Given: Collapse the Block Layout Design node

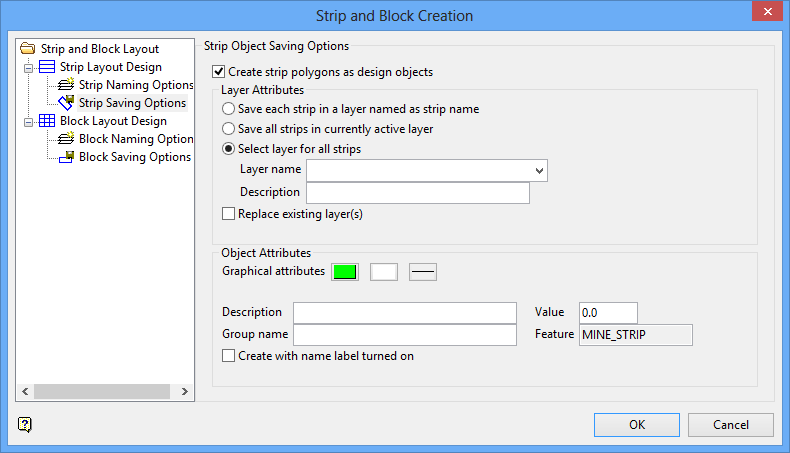Looking at the screenshot, I should [x=29, y=121].
